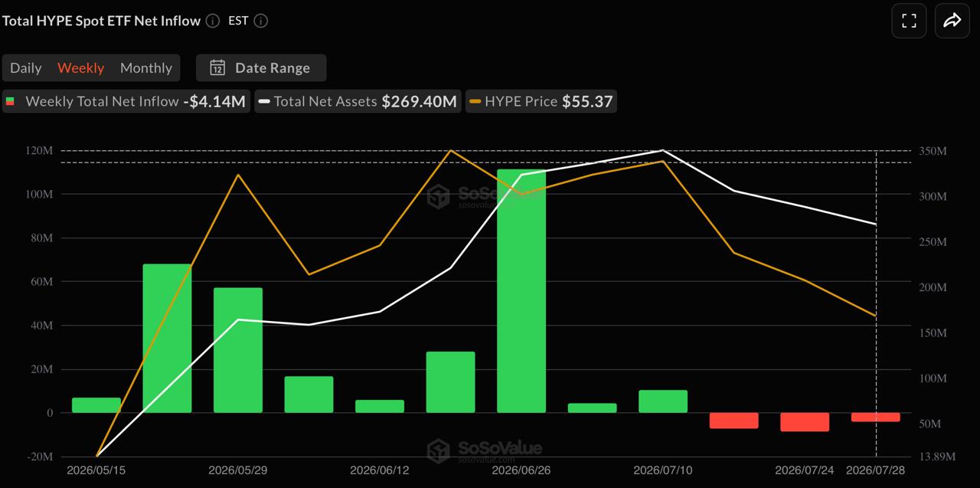This screenshot has height=488, width=980.
Task: Click orange line swatch of HYPE Price
Action: 475,101
